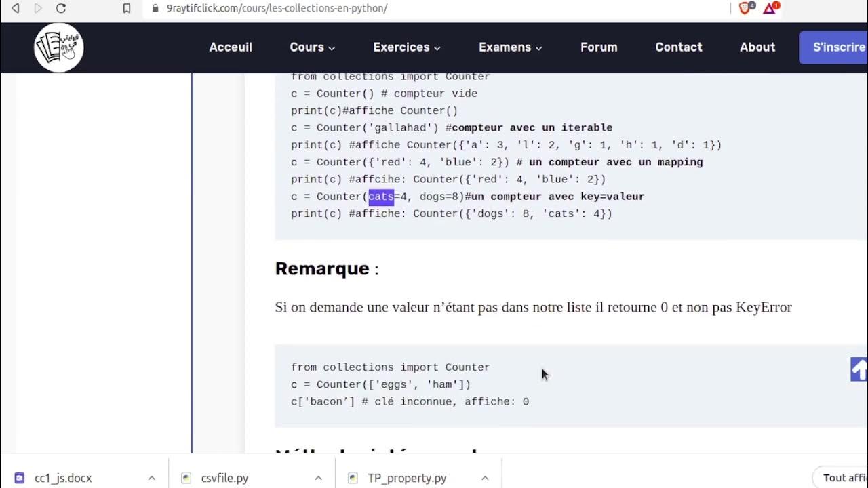Open the Acceuil menu item
This screenshot has height=488, width=868.
point(231,47)
